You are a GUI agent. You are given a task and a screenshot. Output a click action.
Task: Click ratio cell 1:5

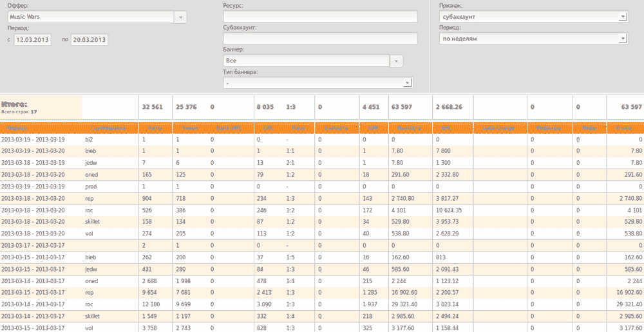click(290, 257)
